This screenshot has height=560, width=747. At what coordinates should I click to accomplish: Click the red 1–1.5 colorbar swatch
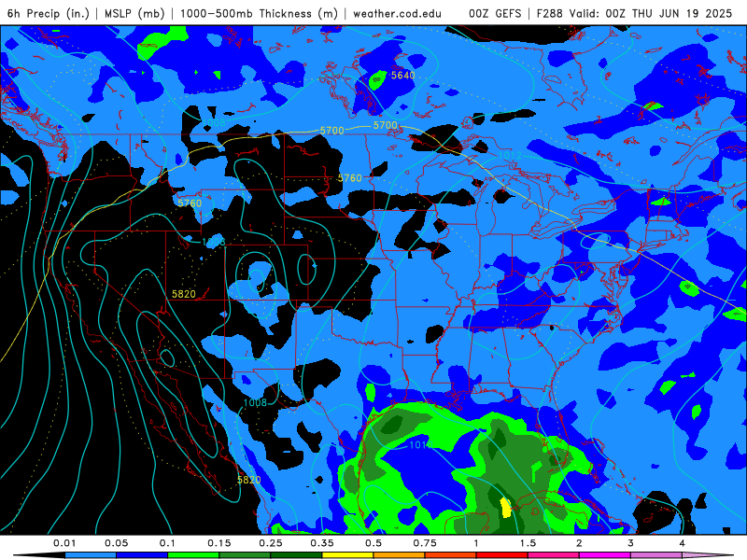pos(502,555)
